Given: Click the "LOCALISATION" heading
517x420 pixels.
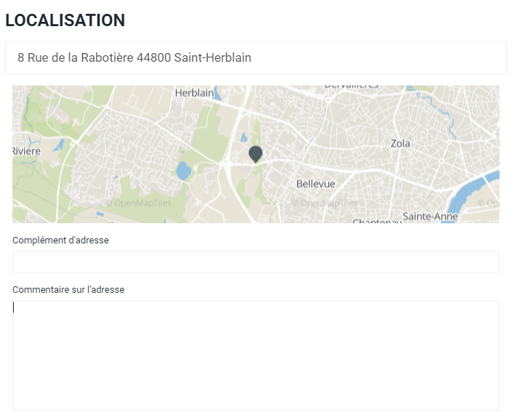Looking at the screenshot, I should pyautogui.click(x=65, y=20).
